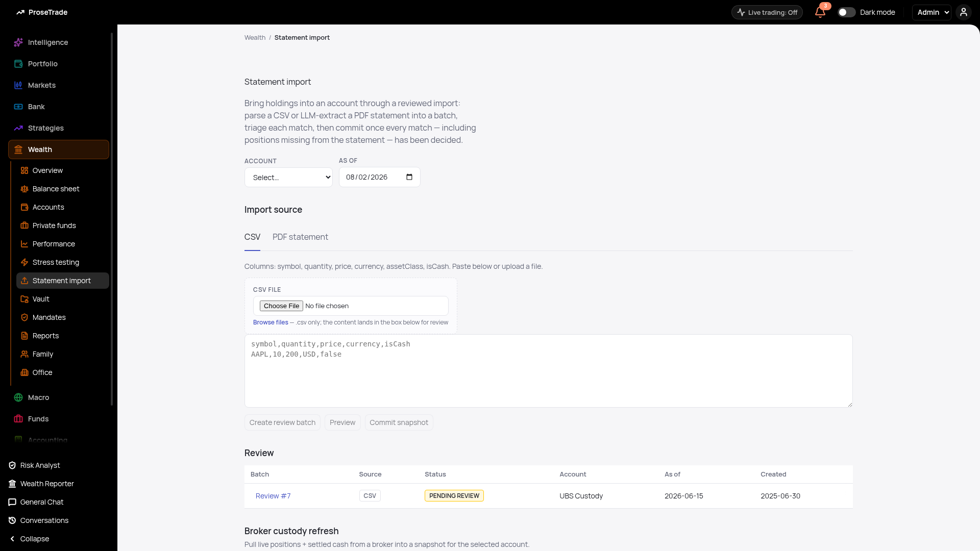Click the 2026-06-15 as-of cell
980x551 pixels.
(x=683, y=496)
